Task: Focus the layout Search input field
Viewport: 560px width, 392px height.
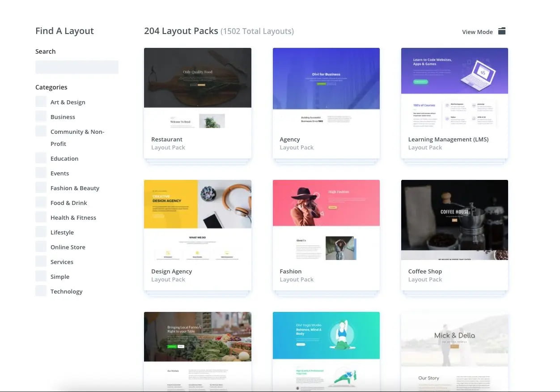Action: [x=77, y=67]
